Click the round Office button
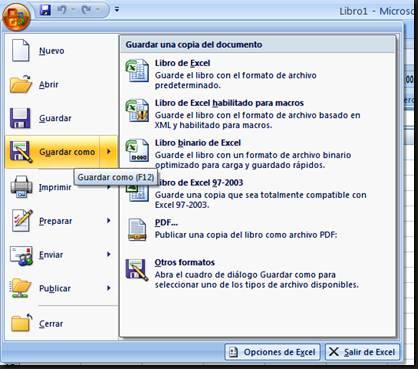The height and width of the screenshot is (369, 418). point(16,17)
